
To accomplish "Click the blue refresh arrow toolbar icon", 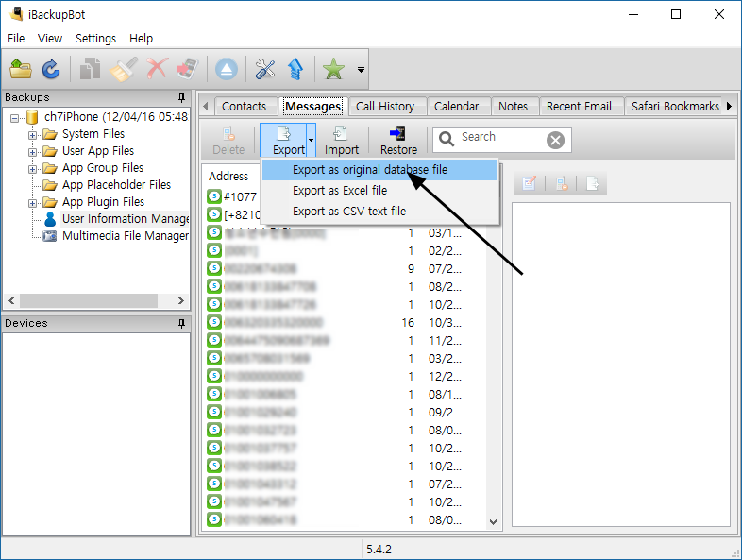I will pos(51,69).
